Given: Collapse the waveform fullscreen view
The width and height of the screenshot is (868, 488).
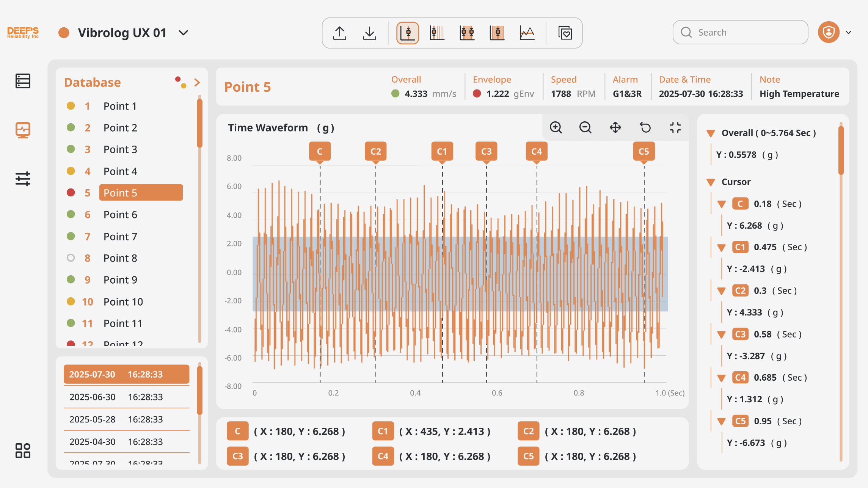Looking at the screenshot, I should click(x=675, y=127).
